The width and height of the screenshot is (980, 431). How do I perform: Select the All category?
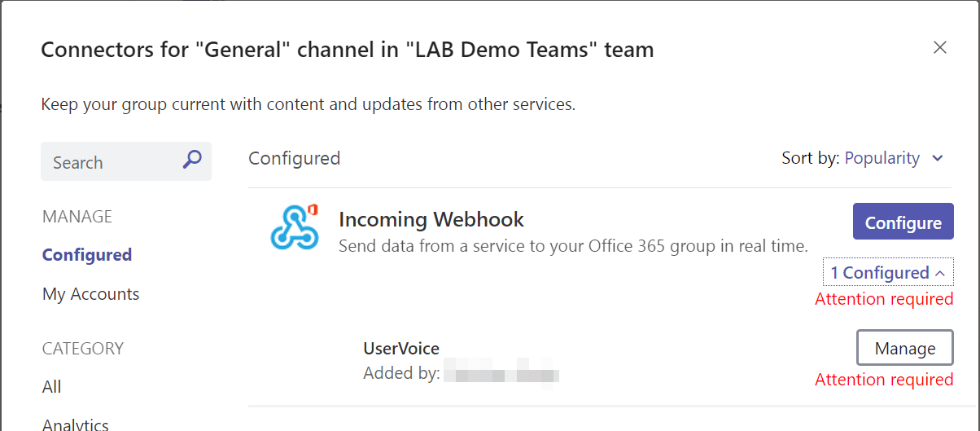click(51, 387)
